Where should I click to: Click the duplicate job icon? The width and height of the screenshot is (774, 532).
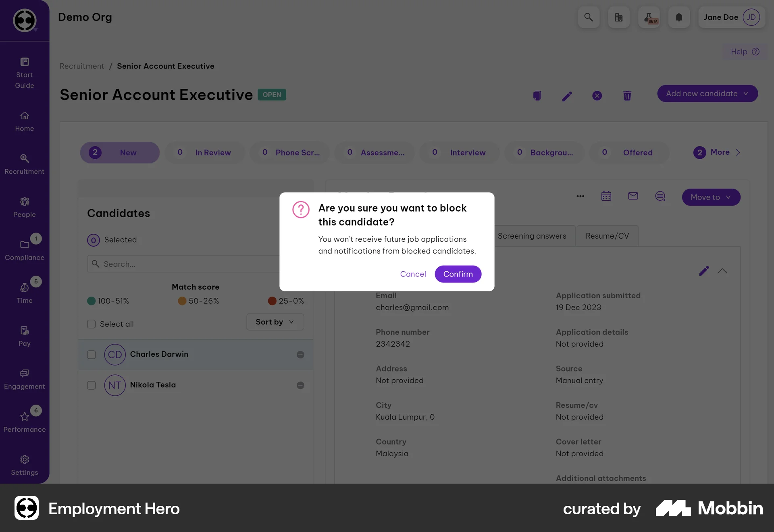(x=537, y=96)
